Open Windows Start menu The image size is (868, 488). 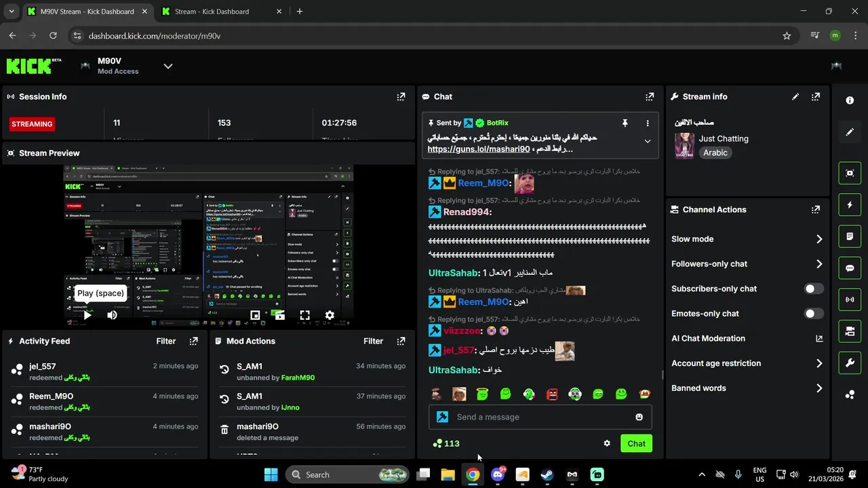pyautogui.click(x=271, y=474)
